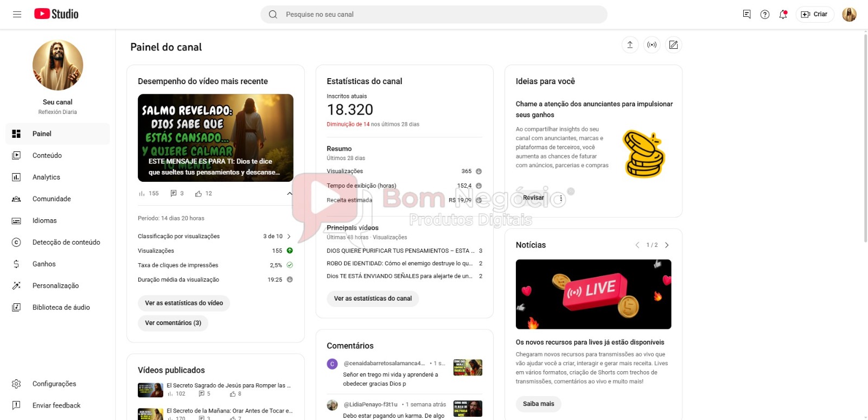Click the Enviar feedback icon
This screenshot has height=420, width=868.
(x=16, y=405)
